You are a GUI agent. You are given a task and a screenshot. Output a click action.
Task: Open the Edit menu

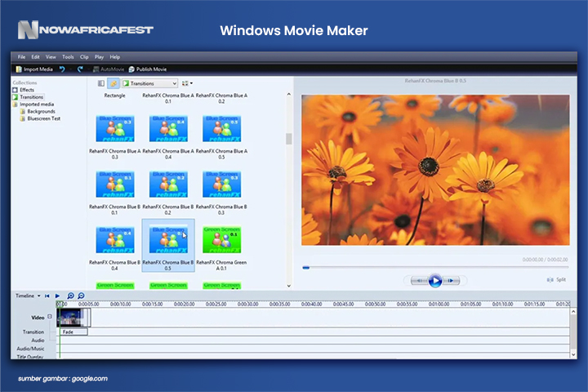click(x=35, y=57)
